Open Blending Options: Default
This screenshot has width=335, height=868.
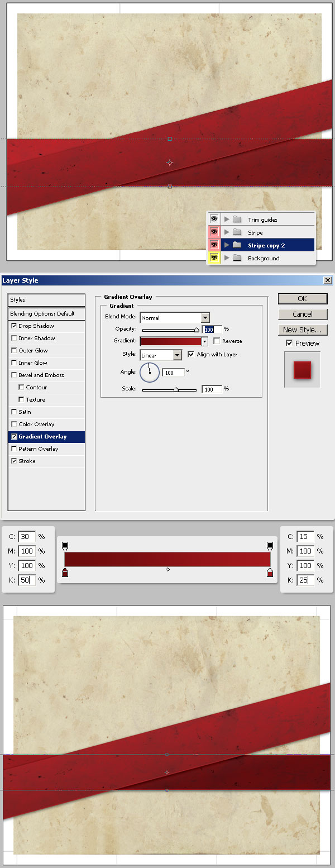click(x=46, y=313)
